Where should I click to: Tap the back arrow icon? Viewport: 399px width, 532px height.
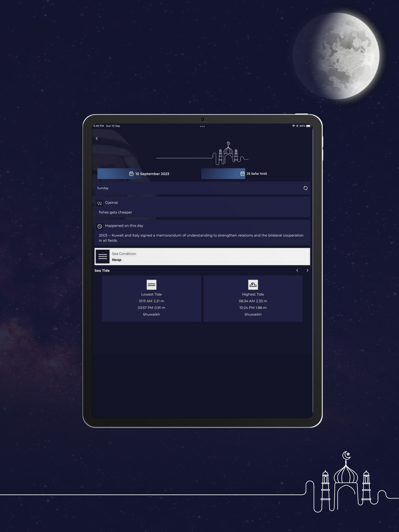tap(97, 138)
